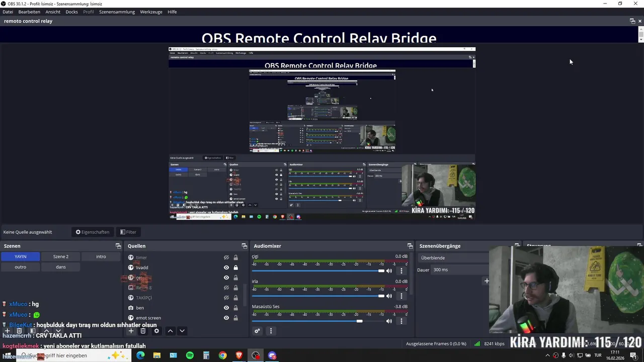The height and width of the screenshot is (362, 644).
Task: Open Google Chrome from the taskbar
Action: 222,355
